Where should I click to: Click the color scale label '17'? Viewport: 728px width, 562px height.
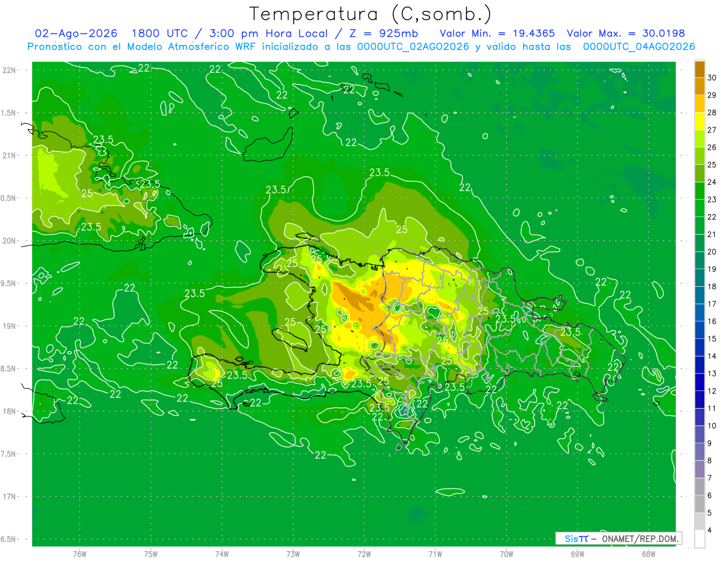click(712, 304)
